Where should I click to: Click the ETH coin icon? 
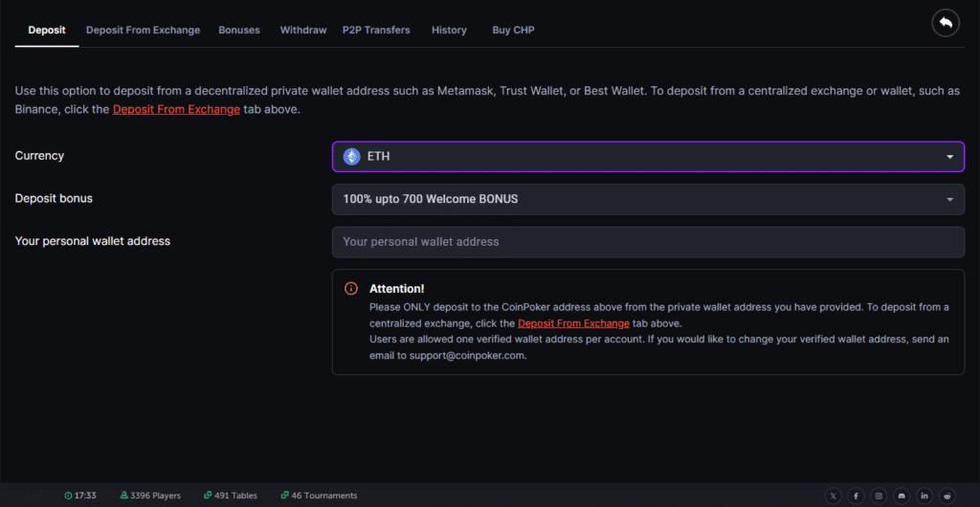coord(352,156)
